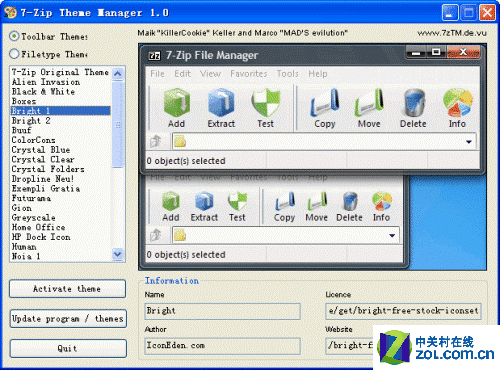The image size is (500, 370).
Task: Click the Licence field
Action: 403,311
